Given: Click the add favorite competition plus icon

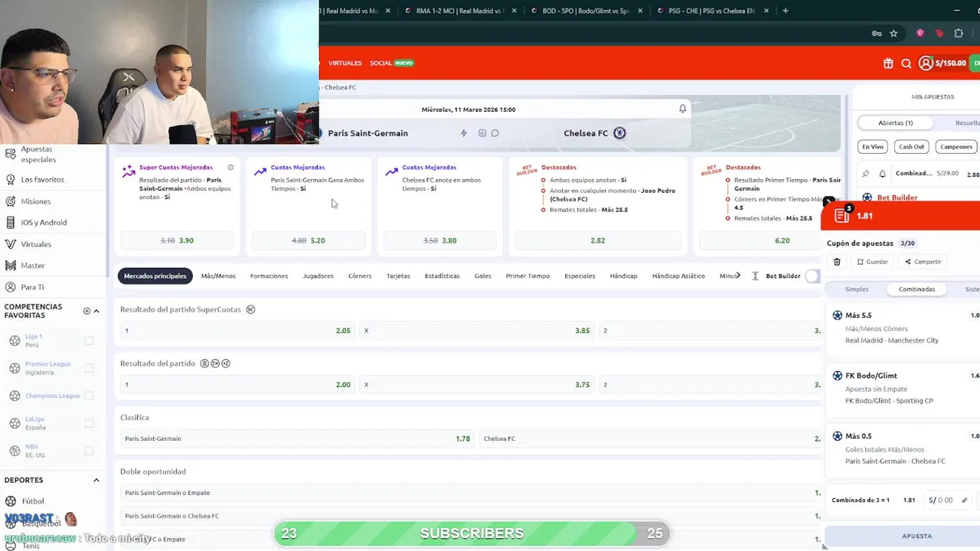Looking at the screenshot, I should (87, 311).
